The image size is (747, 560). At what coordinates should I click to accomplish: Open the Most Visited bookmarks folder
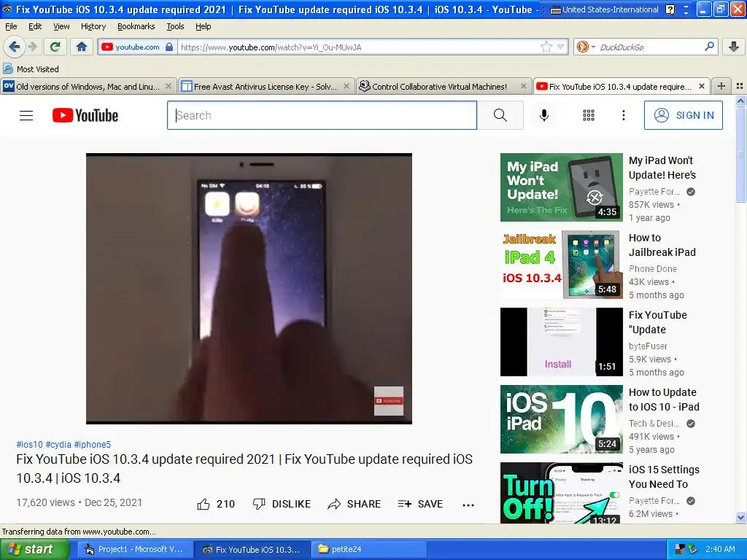(x=31, y=69)
